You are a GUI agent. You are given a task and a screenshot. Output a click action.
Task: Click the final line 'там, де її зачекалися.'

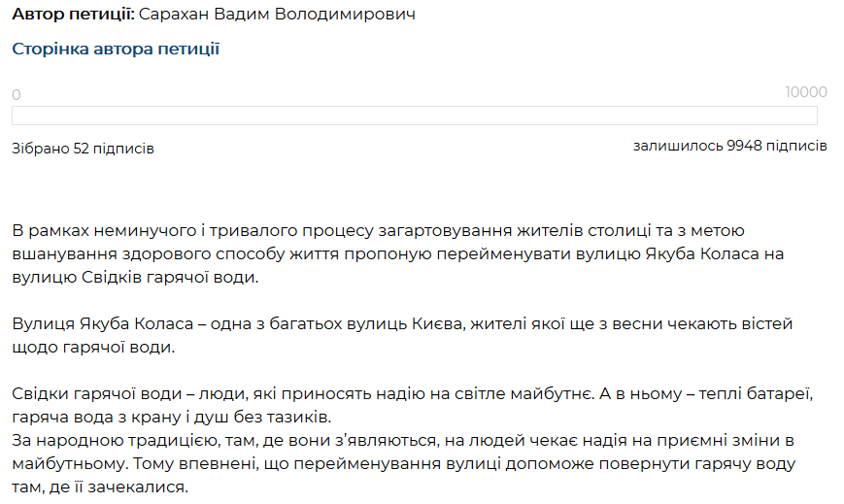coord(100,487)
